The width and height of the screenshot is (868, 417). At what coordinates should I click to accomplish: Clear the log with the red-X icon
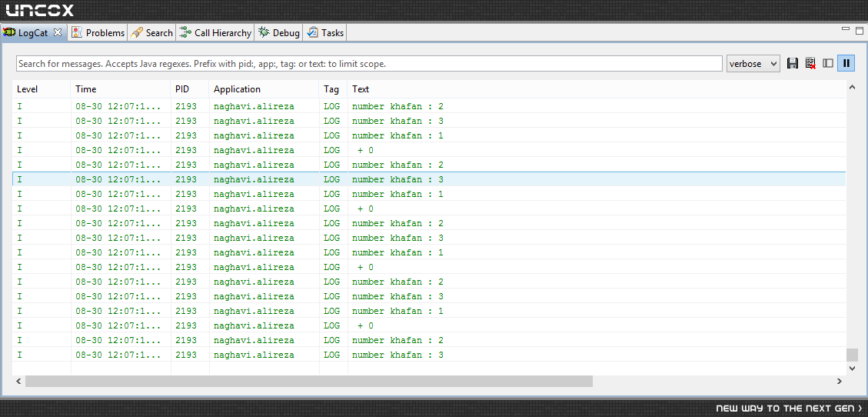[x=810, y=63]
